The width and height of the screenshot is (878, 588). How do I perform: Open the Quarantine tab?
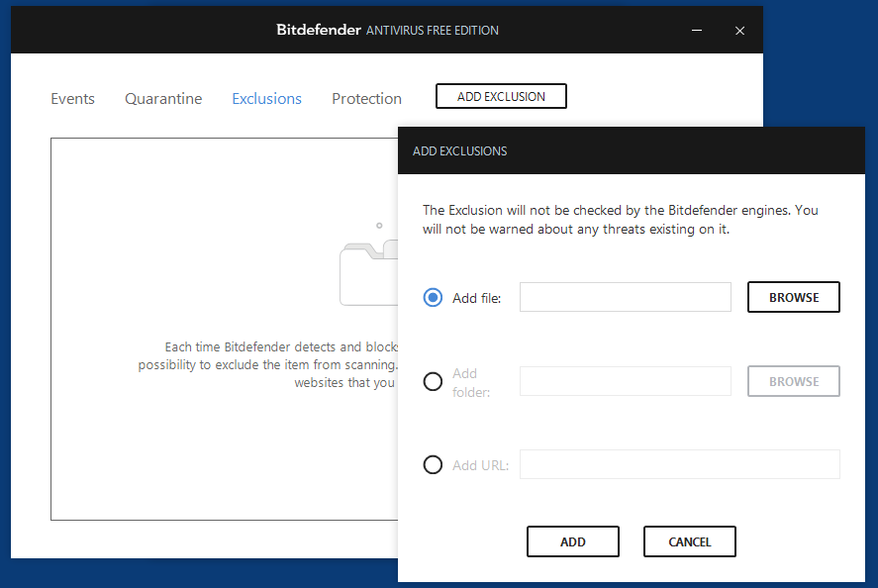pyautogui.click(x=163, y=99)
